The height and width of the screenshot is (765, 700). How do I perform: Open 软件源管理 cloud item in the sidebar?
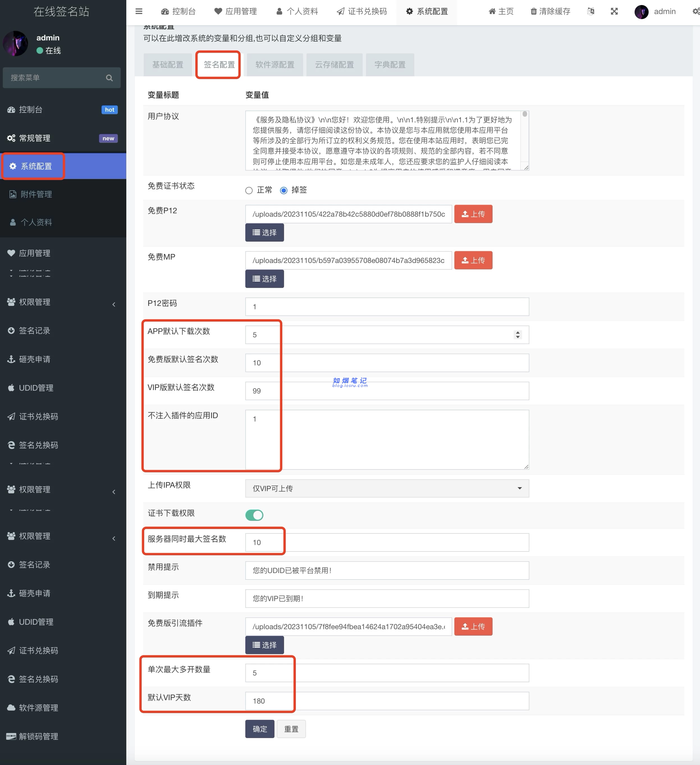click(63, 708)
